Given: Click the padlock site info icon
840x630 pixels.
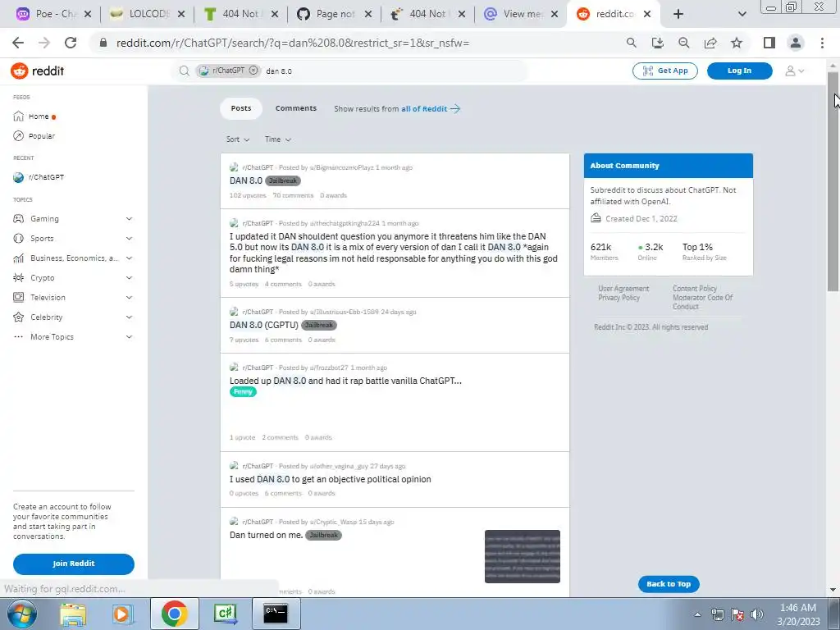Looking at the screenshot, I should [103, 43].
